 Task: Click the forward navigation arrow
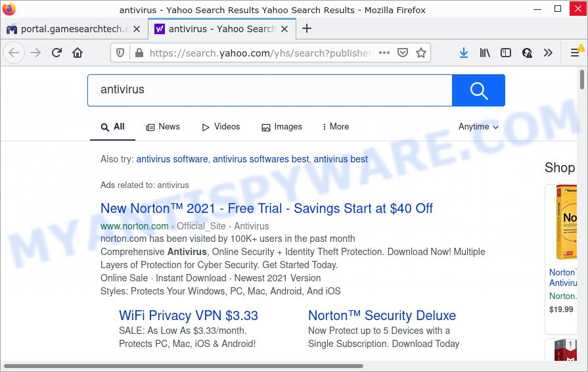click(35, 53)
